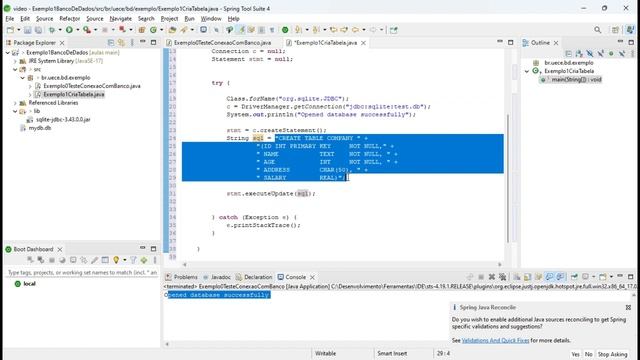Open the dropdown arrow beside the Debug button

tap(59, 30)
